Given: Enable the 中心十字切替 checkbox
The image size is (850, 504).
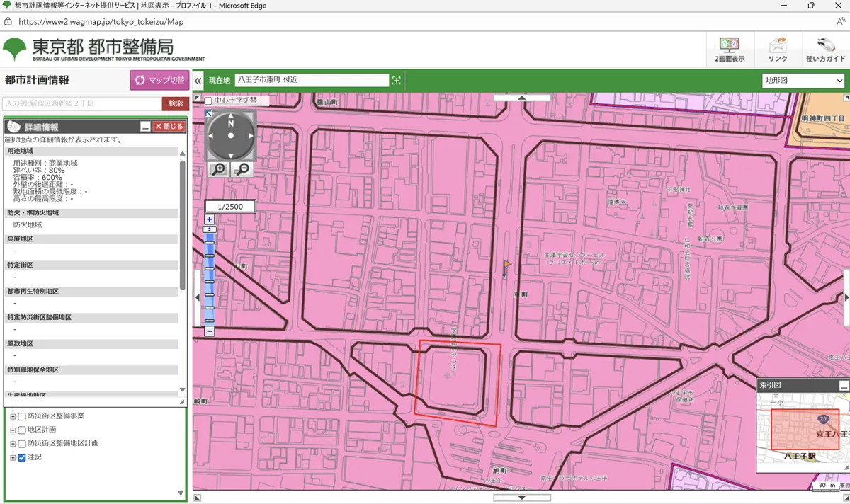Looking at the screenshot, I should click(208, 101).
